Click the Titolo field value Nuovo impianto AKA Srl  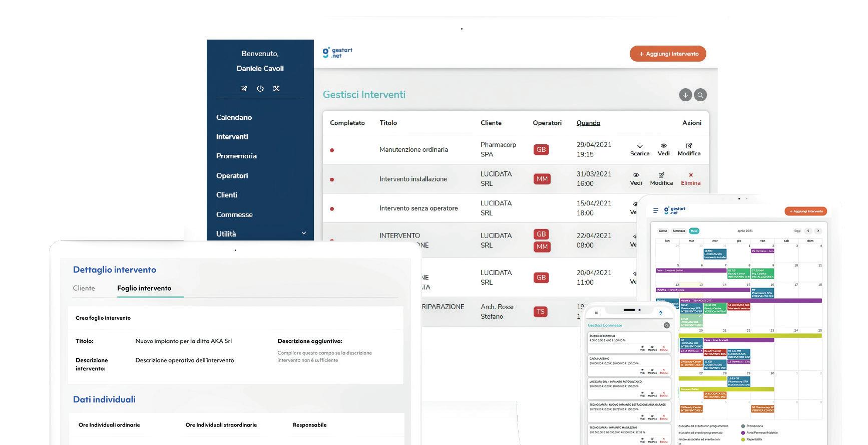coord(184,341)
